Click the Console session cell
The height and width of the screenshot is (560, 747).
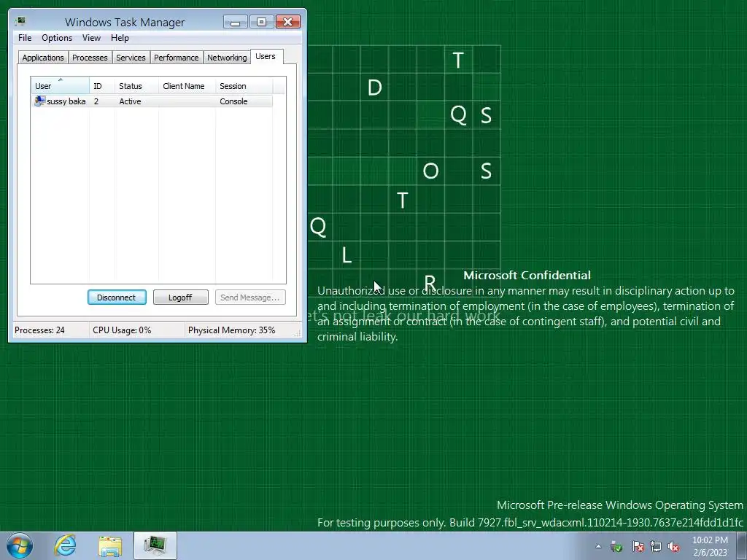point(233,101)
